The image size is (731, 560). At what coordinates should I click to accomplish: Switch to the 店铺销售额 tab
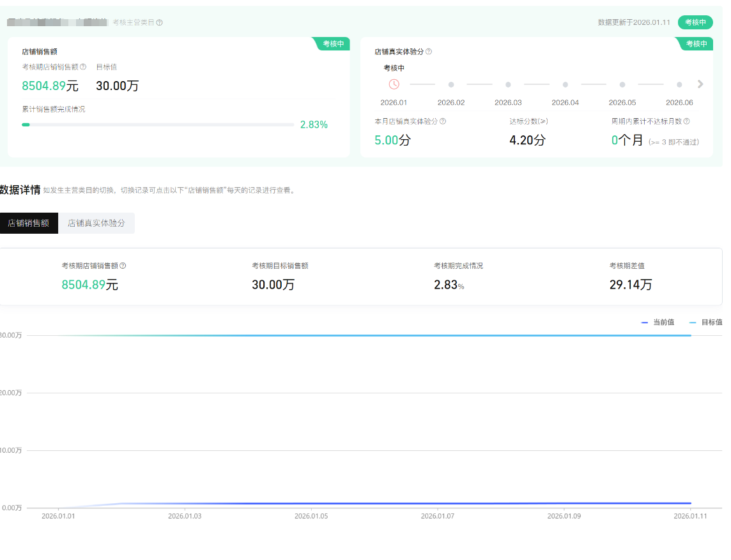29,223
